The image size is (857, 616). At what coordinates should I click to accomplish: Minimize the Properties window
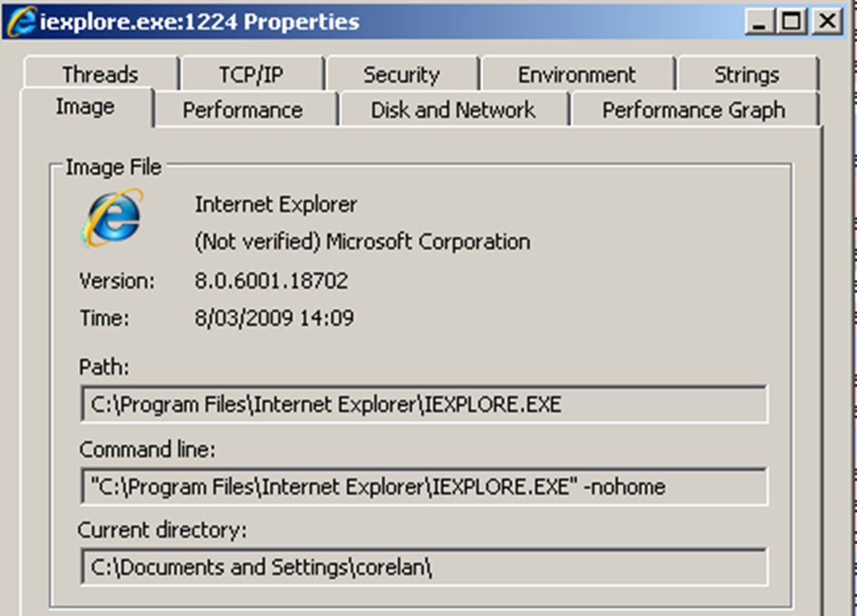pos(760,21)
